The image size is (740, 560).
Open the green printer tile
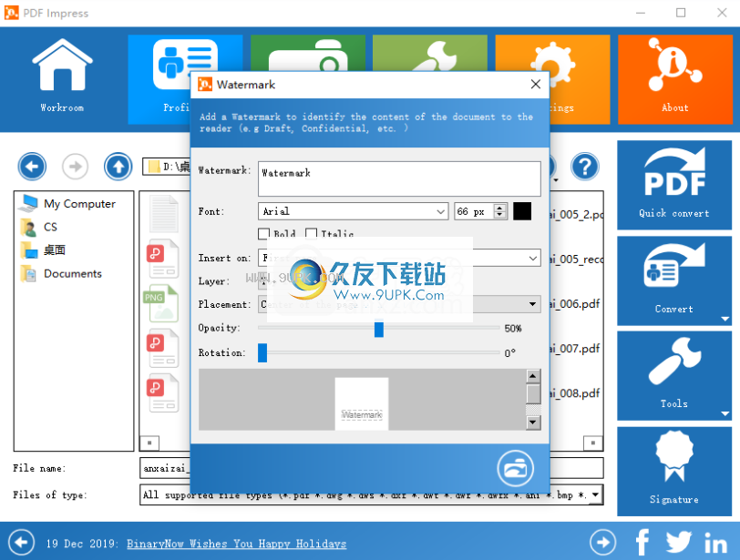[308, 53]
